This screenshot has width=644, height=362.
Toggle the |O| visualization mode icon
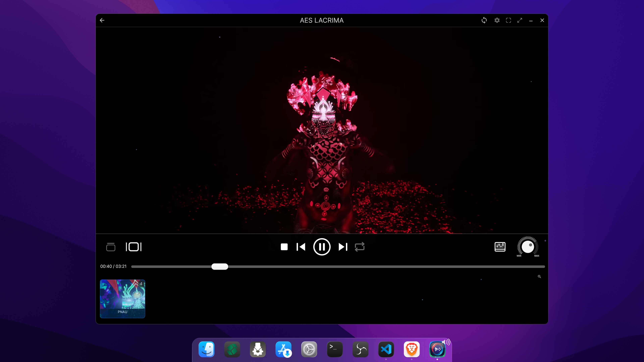point(133,247)
